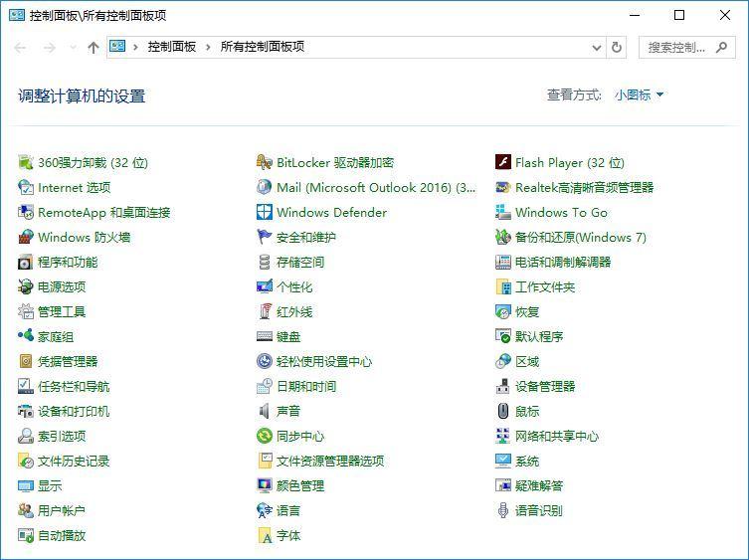Open the 默认程序 link
Image resolution: width=749 pixels, height=560 pixels.
pyautogui.click(x=539, y=336)
